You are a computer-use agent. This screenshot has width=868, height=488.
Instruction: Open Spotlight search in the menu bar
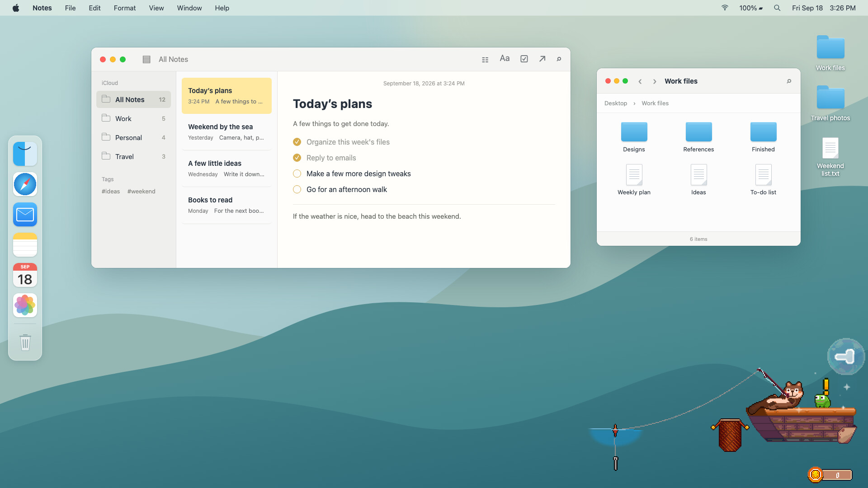[x=777, y=8]
